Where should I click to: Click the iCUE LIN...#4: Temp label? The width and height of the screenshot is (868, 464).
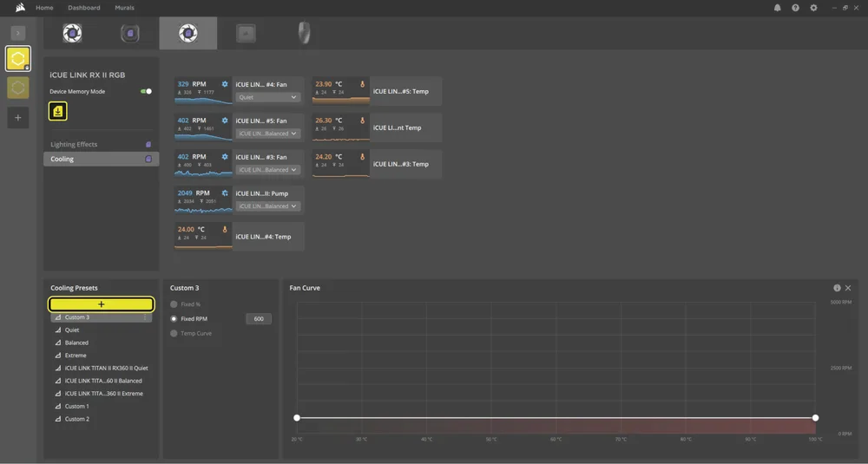264,237
